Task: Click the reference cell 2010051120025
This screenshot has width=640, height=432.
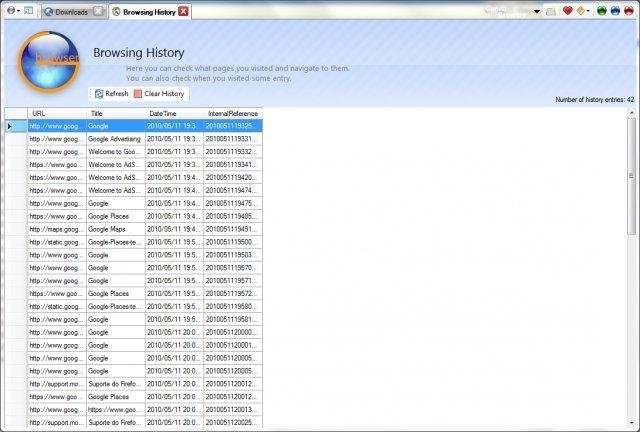Action: 233,423
